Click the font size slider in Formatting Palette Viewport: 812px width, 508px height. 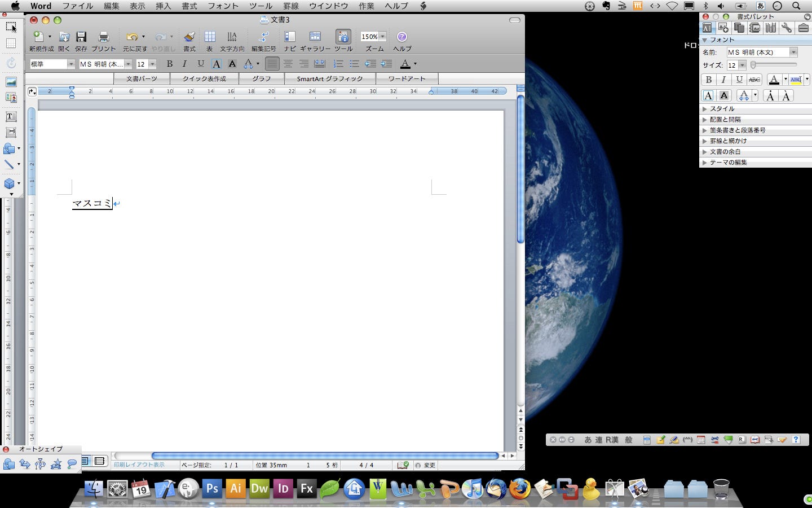[x=774, y=65]
